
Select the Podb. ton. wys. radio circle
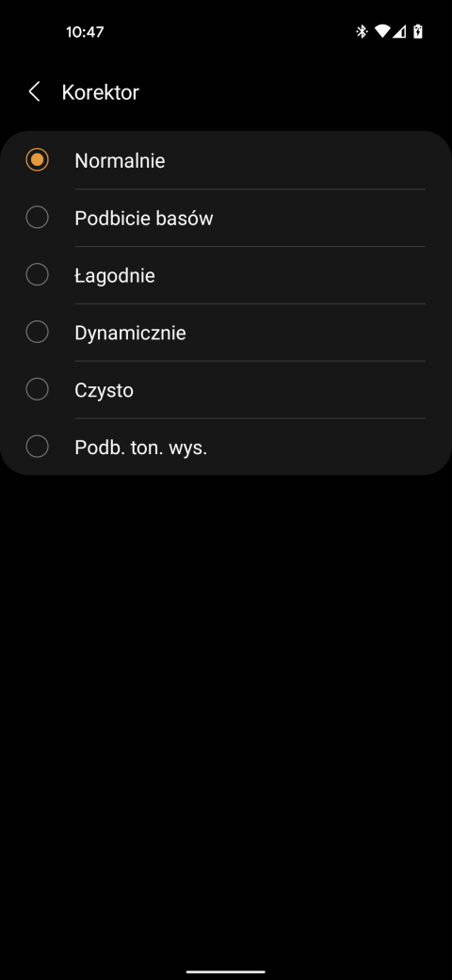[x=37, y=447]
